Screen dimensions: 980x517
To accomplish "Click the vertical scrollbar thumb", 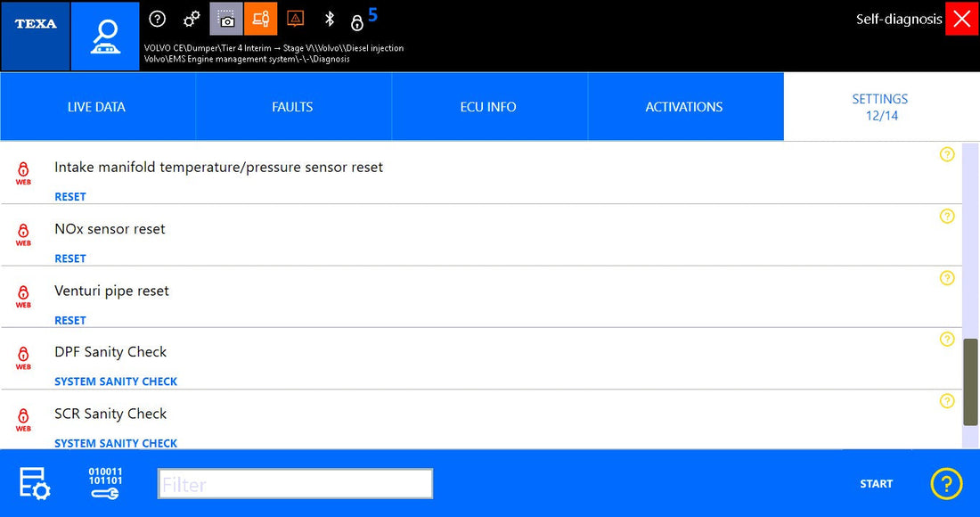I will pyautogui.click(x=970, y=382).
